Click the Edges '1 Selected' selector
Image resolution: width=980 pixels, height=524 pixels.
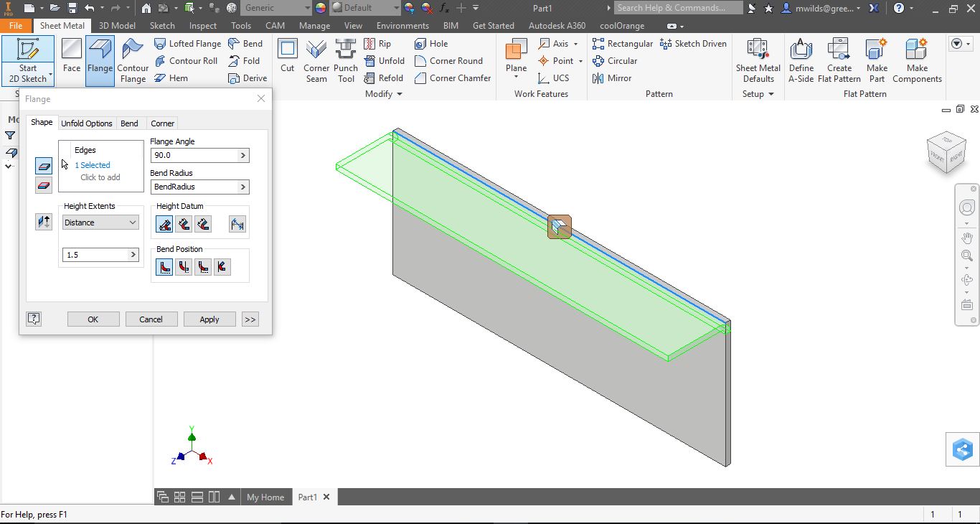pyautogui.click(x=93, y=165)
